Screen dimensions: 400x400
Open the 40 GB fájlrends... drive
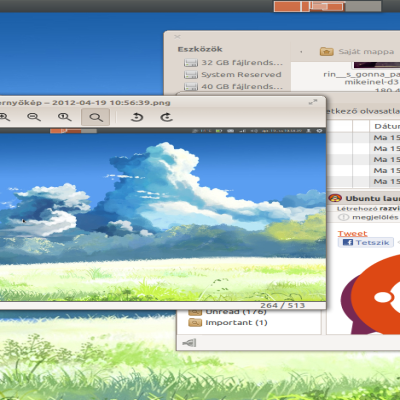(x=233, y=86)
